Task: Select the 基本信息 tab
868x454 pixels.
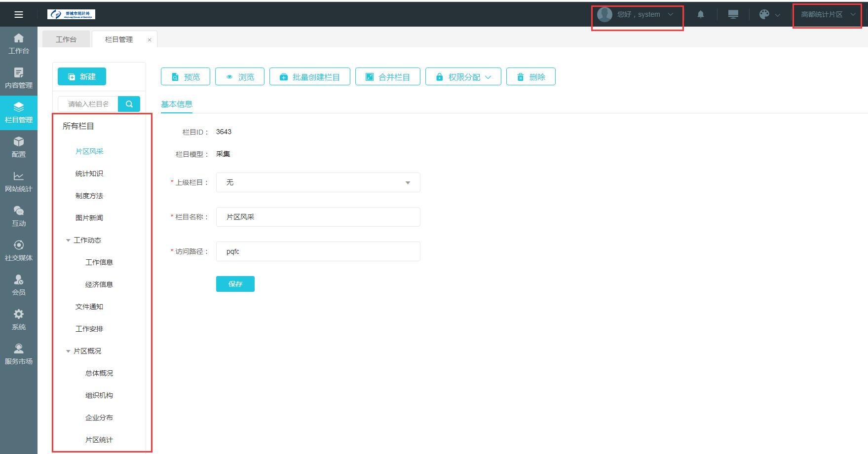Action: 177,104
